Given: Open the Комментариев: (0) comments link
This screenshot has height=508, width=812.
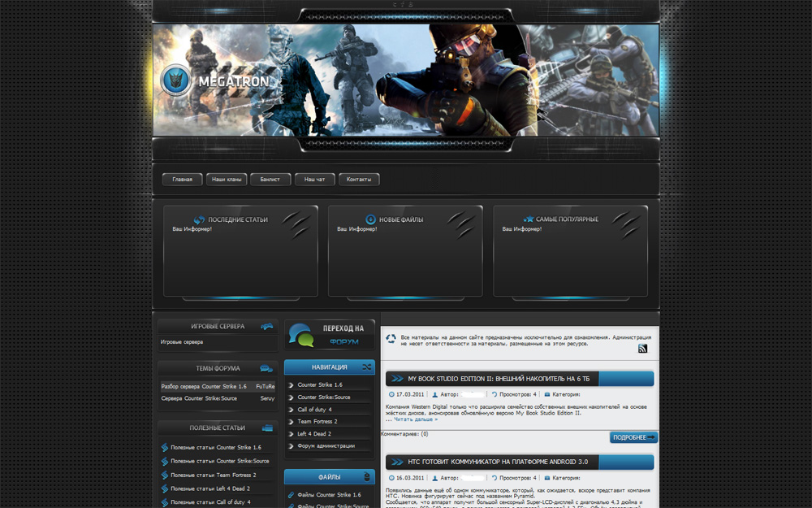Looking at the screenshot, I should [404, 434].
